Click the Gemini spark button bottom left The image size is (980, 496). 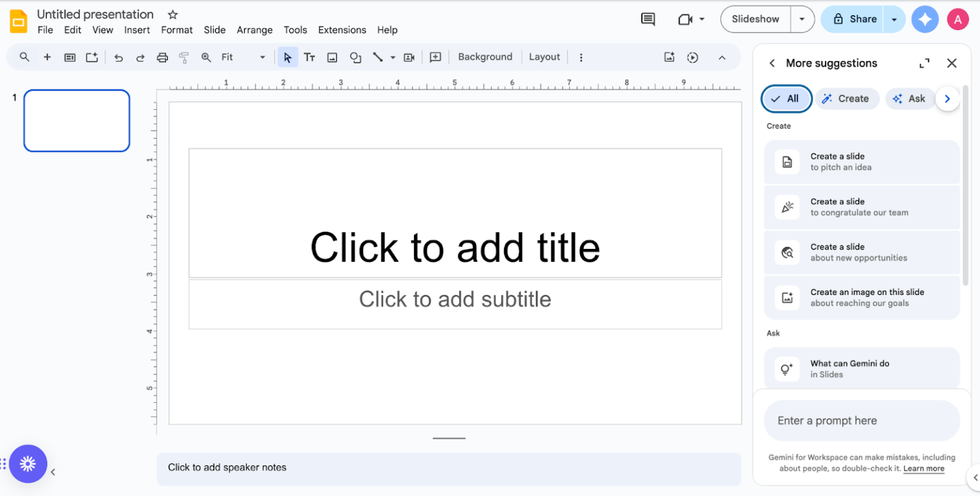pyautogui.click(x=28, y=464)
